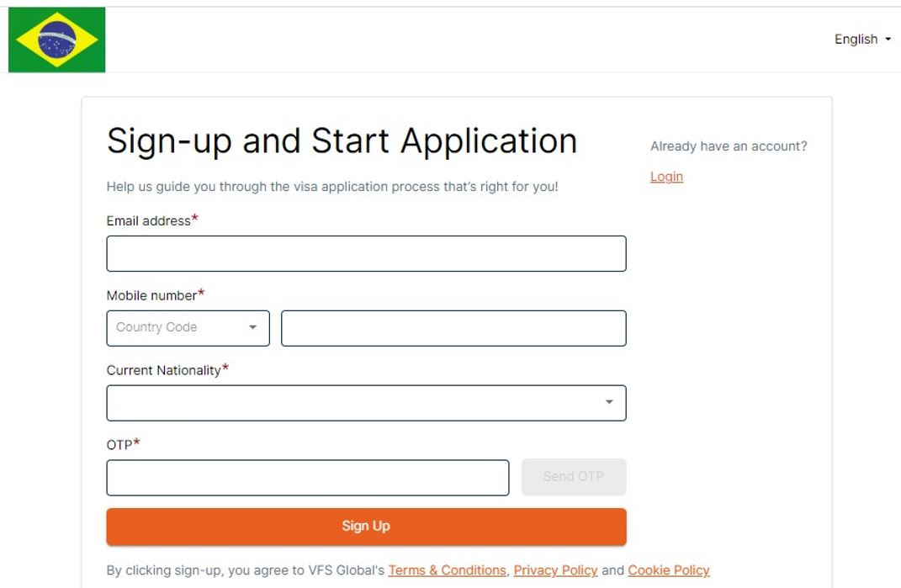Click the Brazil flag logo
The width and height of the screenshot is (901, 588).
point(56,39)
